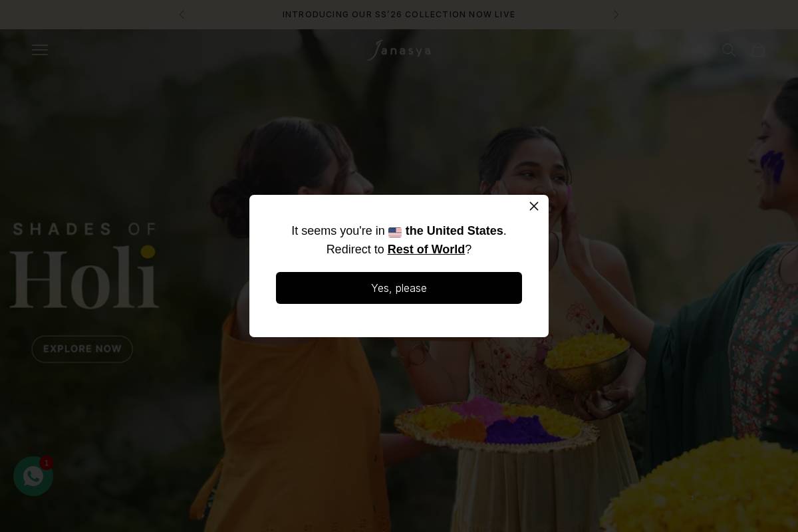Click the Holi headline on the banner
798x532 pixels.
pos(84,277)
